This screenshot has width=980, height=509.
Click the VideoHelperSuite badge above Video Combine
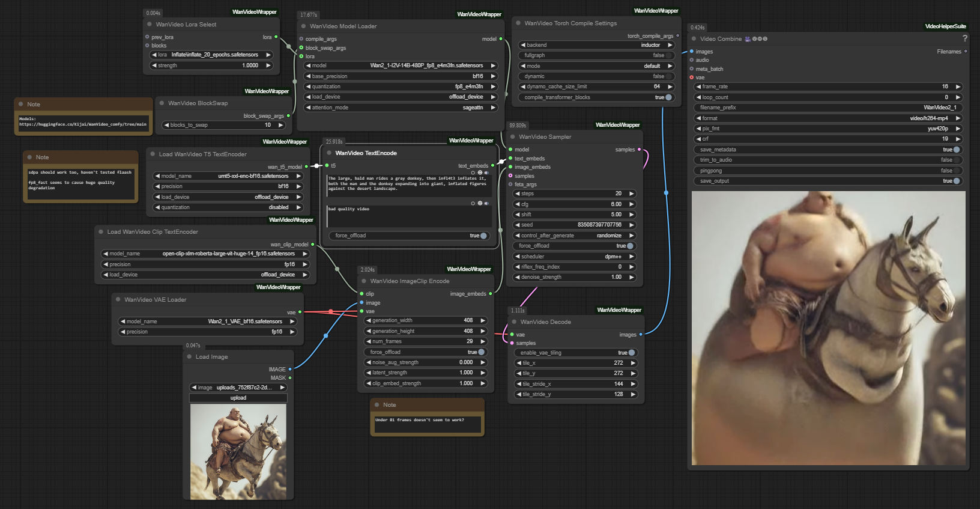(945, 26)
